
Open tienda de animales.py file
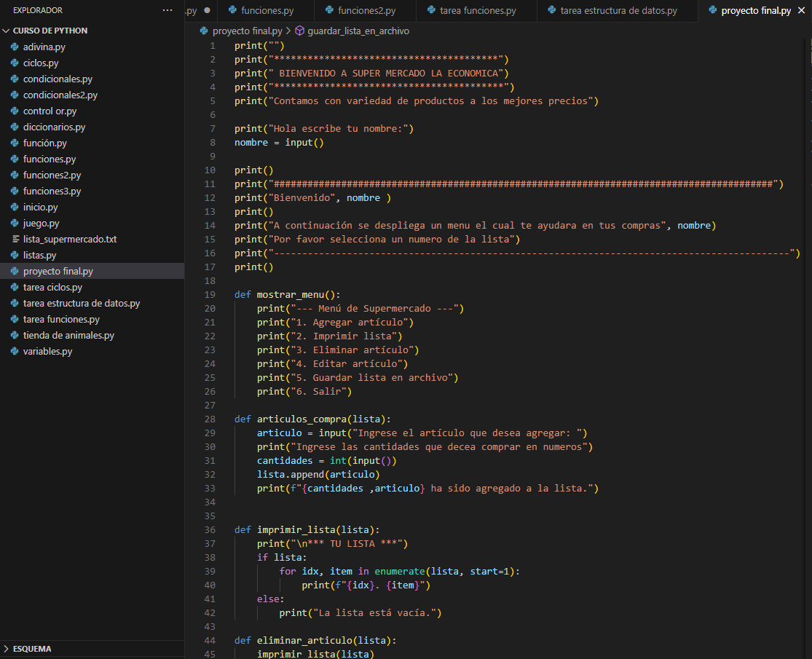(92, 336)
